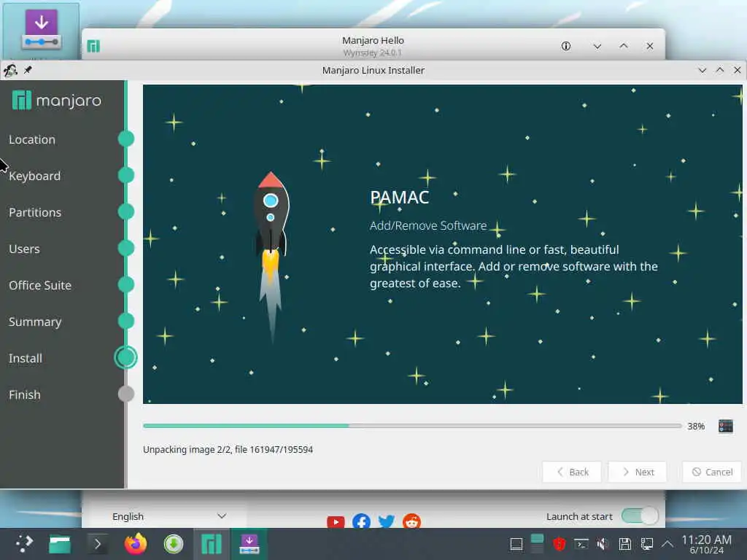Open the English language dropdown

tap(169, 516)
